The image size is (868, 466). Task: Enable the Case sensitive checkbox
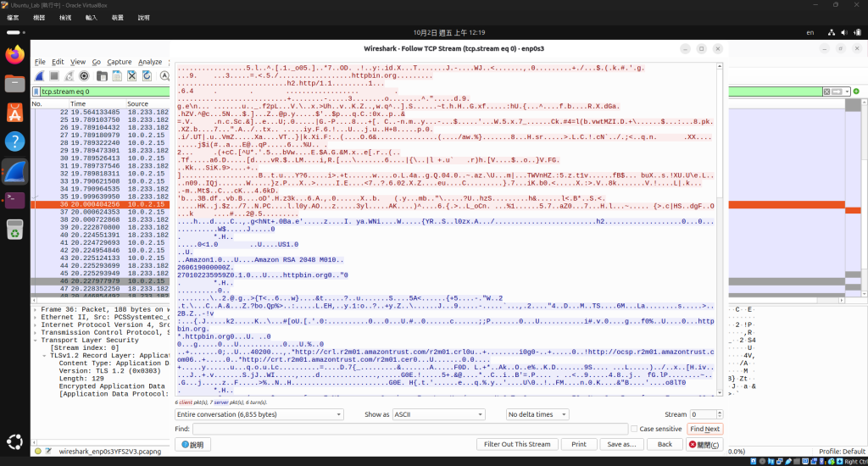(x=634, y=429)
